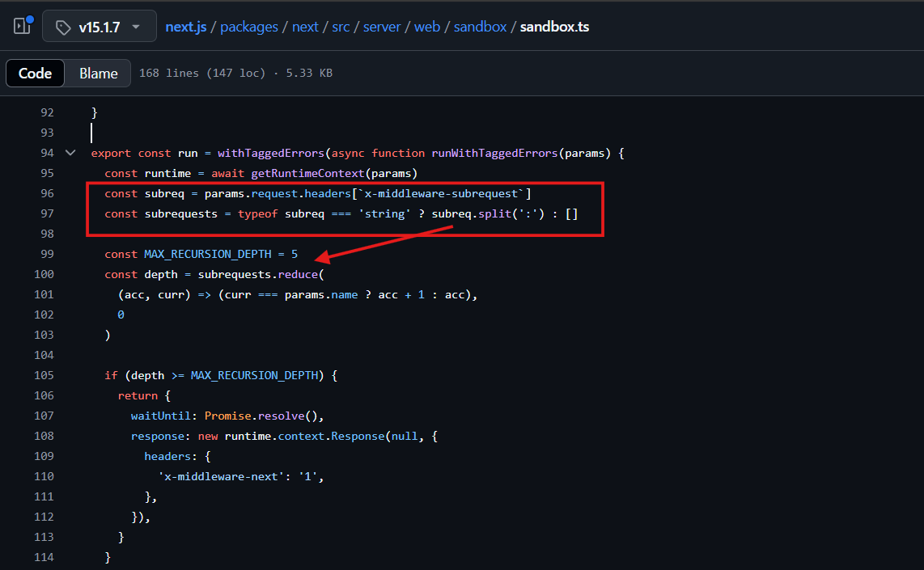
Task: Select line number 99
Action: coord(47,254)
